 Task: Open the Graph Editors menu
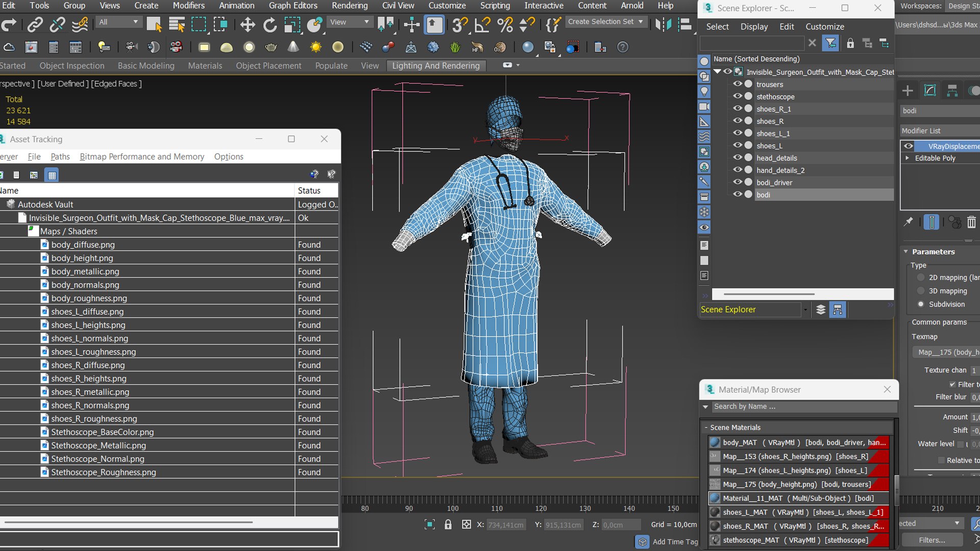293,6
